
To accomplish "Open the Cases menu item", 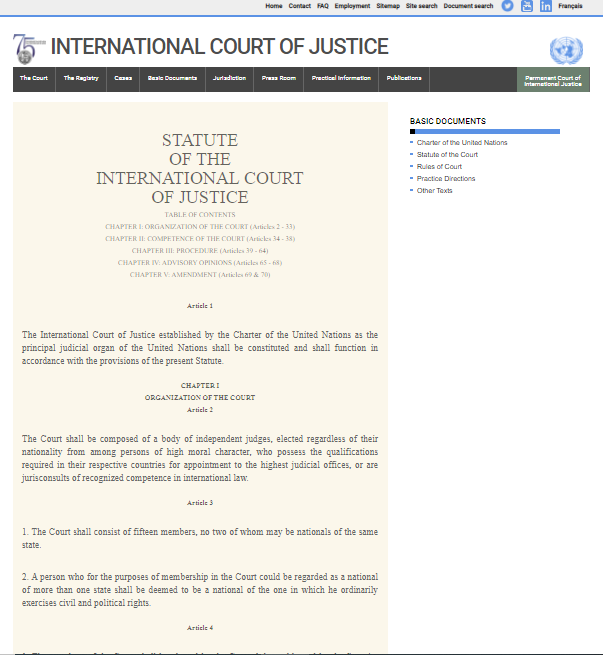I will pos(123,78).
